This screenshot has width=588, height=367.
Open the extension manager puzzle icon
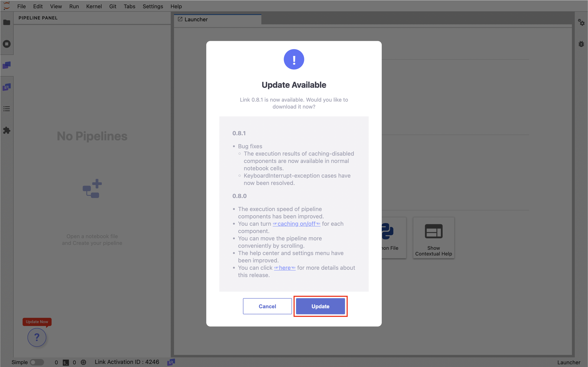(7, 130)
